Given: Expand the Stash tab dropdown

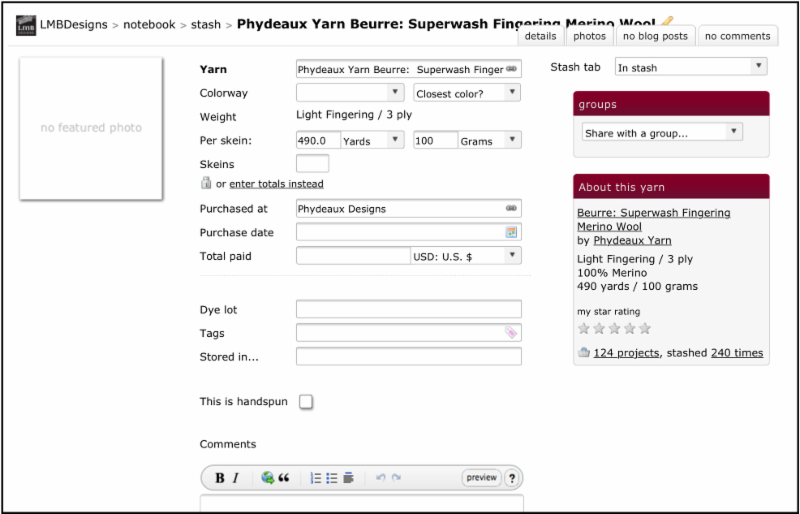Looking at the screenshot, I should point(690,67).
